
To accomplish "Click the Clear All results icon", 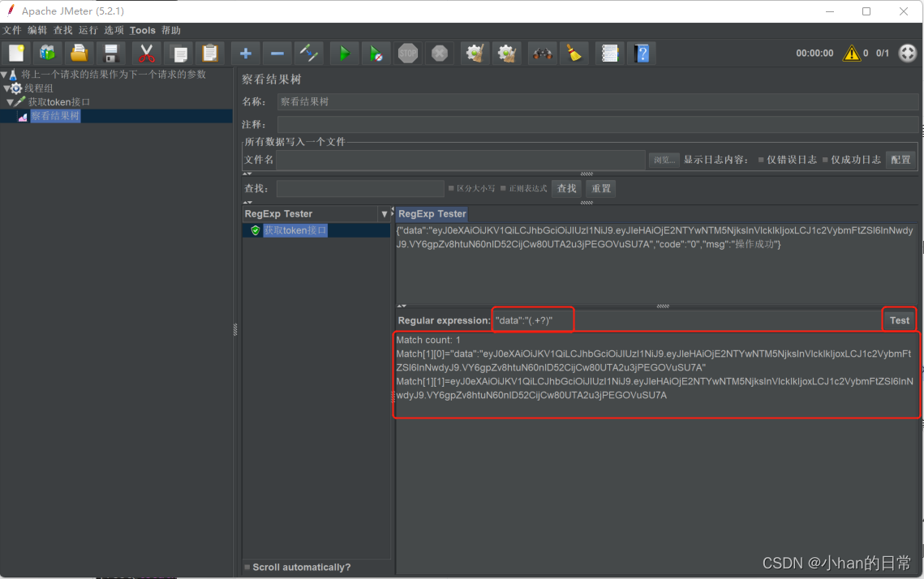I will click(507, 53).
